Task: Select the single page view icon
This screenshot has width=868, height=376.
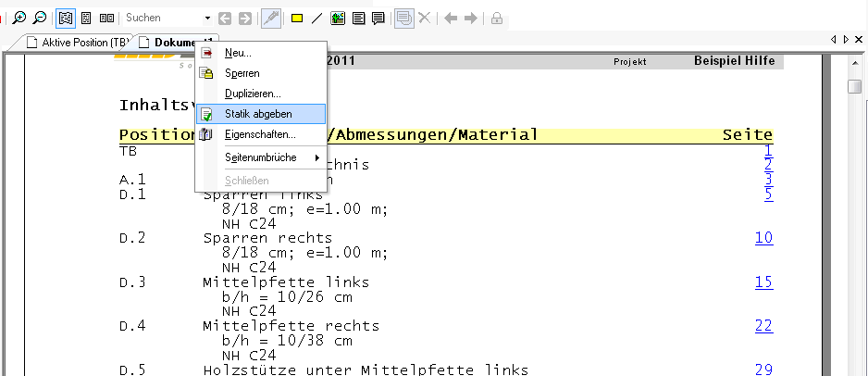Action: pyautogui.click(x=86, y=19)
